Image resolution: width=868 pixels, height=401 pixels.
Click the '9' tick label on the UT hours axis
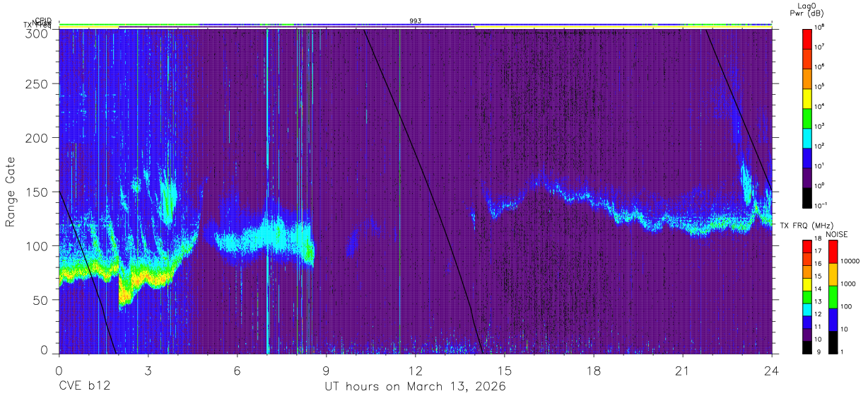click(326, 370)
